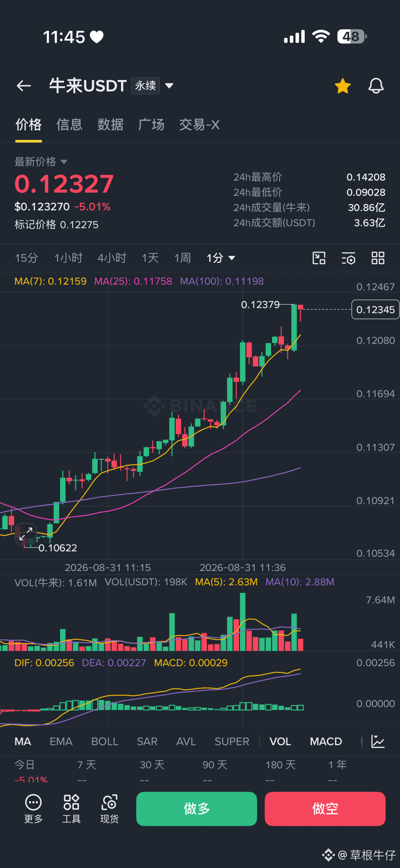Tap the 标记价格 0.12275 text

pos(57,224)
